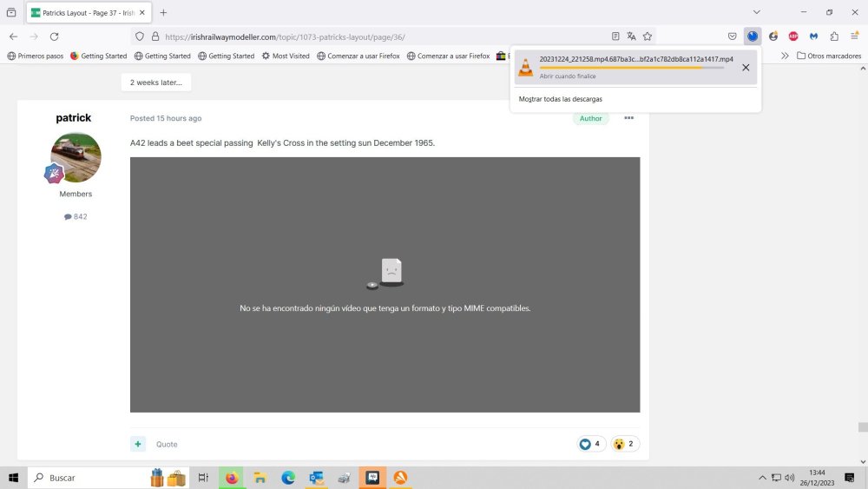The width and height of the screenshot is (868, 489).
Task: Open the Firefox hamburger application menu
Action: tap(854, 36)
